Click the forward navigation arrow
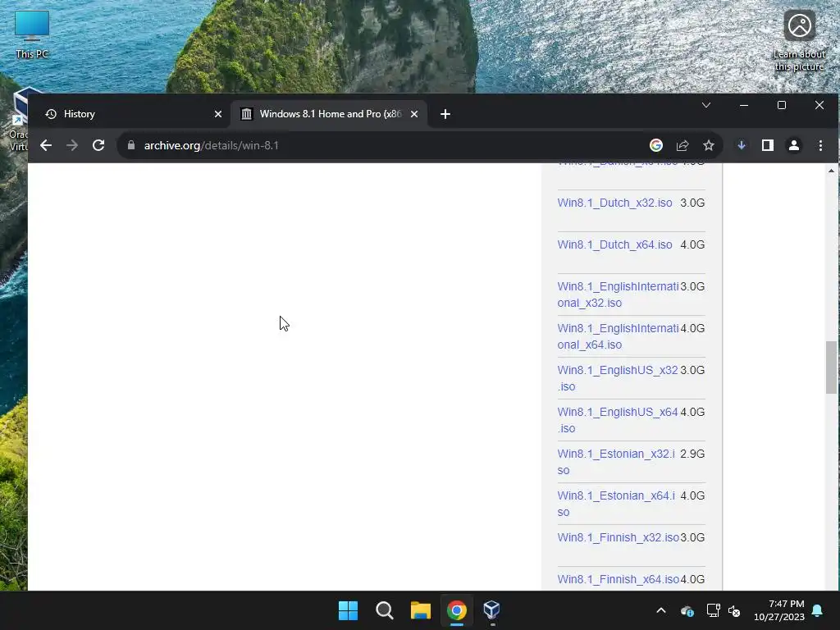Image resolution: width=840 pixels, height=630 pixels. pyautogui.click(x=72, y=145)
